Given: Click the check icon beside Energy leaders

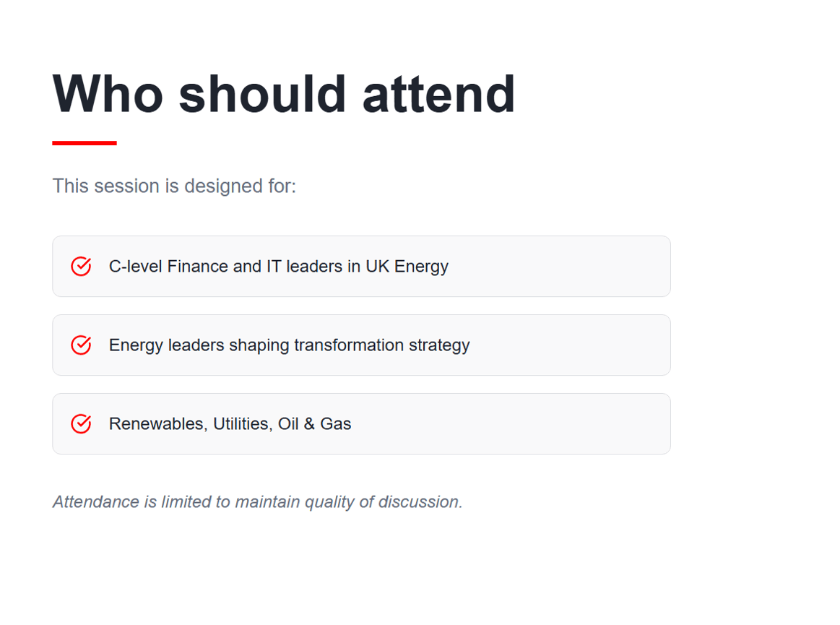Looking at the screenshot, I should [81, 345].
